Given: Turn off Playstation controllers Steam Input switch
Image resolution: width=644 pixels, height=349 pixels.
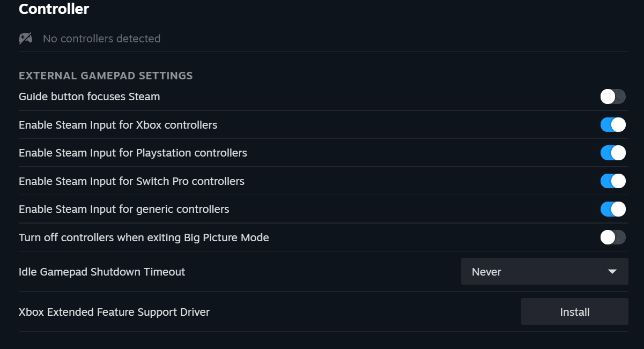Looking at the screenshot, I should (613, 153).
